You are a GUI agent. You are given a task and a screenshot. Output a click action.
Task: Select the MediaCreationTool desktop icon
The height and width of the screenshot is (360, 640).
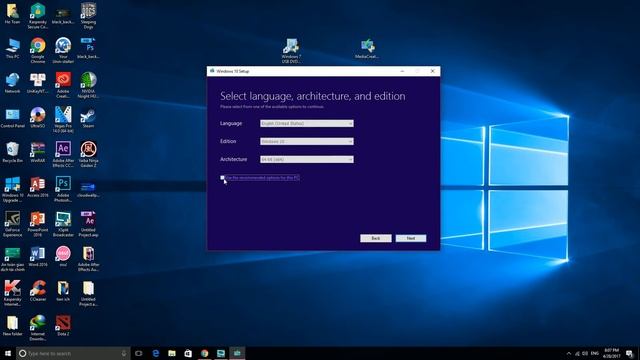[367, 49]
